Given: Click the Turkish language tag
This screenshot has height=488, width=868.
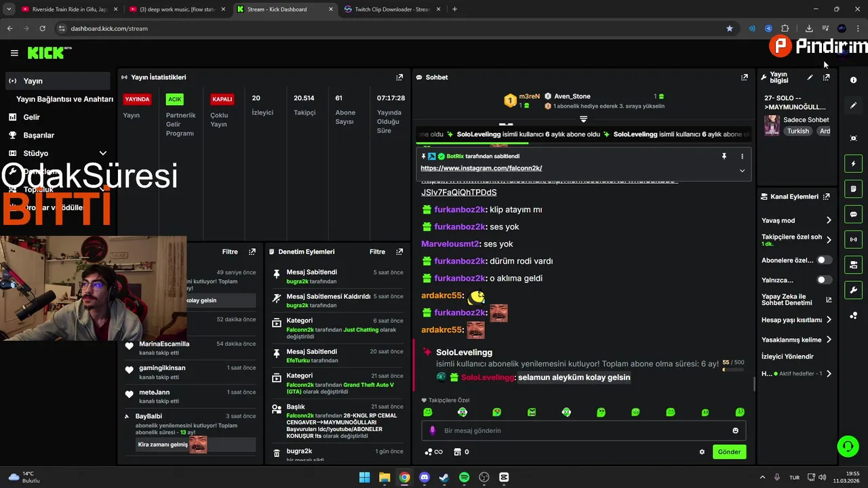Looking at the screenshot, I should click(797, 131).
